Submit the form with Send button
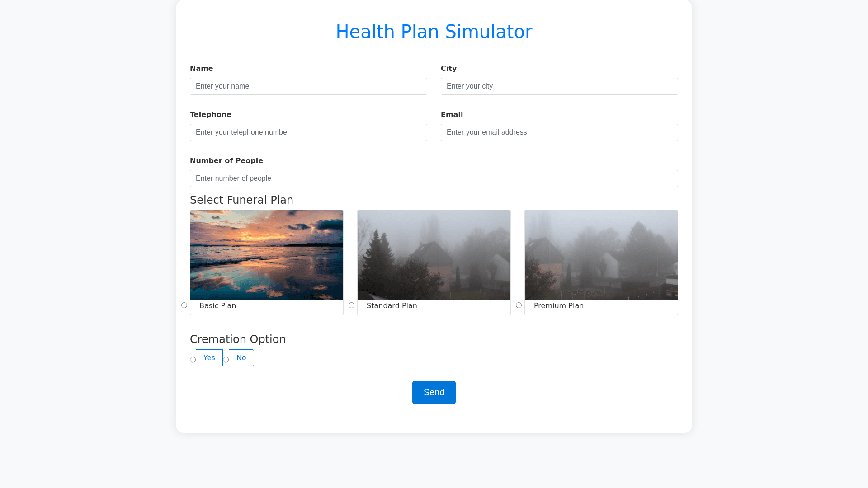 click(434, 392)
